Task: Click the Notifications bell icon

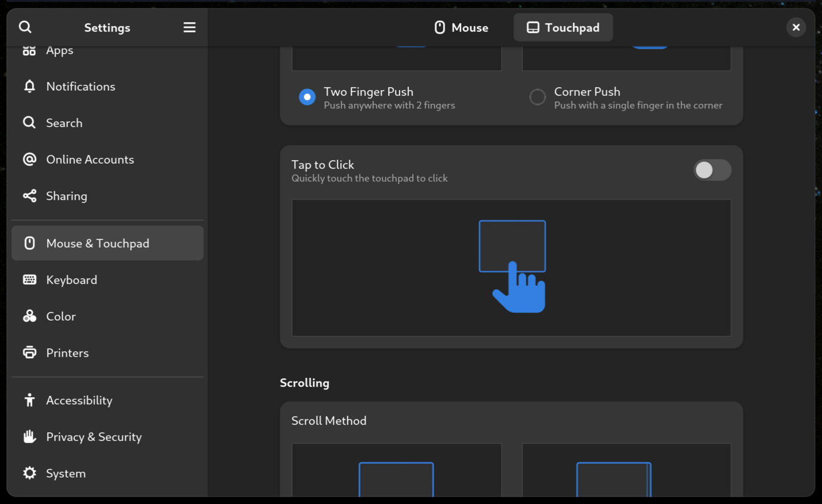Action: (x=30, y=86)
